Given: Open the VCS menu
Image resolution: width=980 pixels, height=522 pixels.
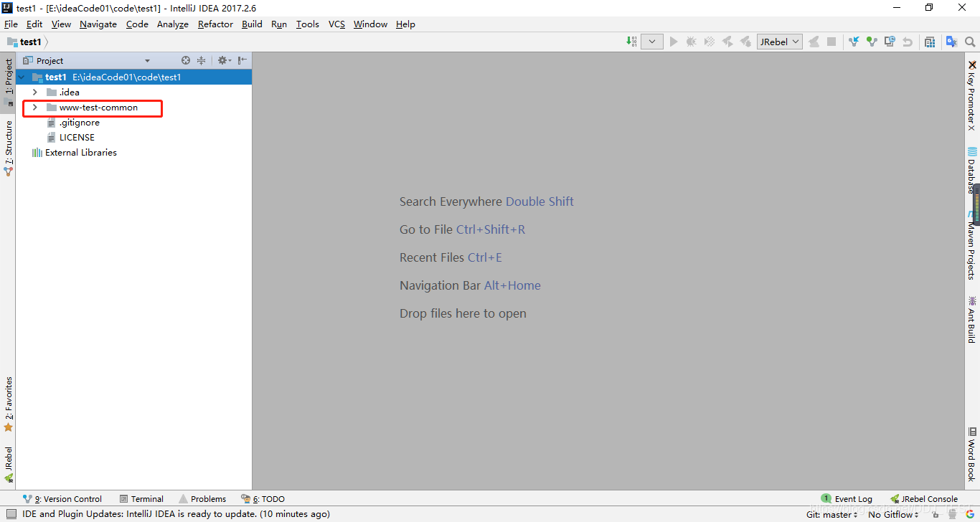Looking at the screenshot, I should click(336, 24).
